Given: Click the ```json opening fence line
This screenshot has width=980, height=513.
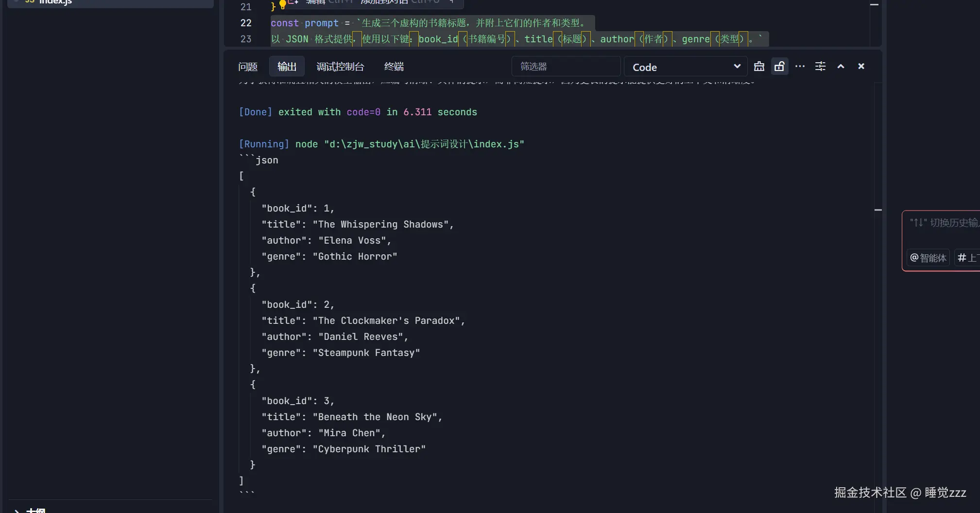Looking at the screenshot, I should (x=258, y=160).
